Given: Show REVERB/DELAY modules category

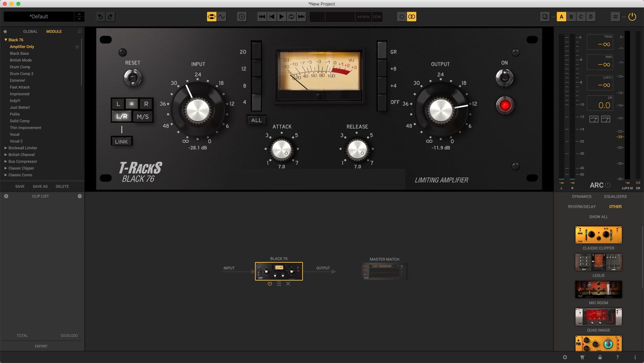Looking at the screenshot, I should pos(582,207).
